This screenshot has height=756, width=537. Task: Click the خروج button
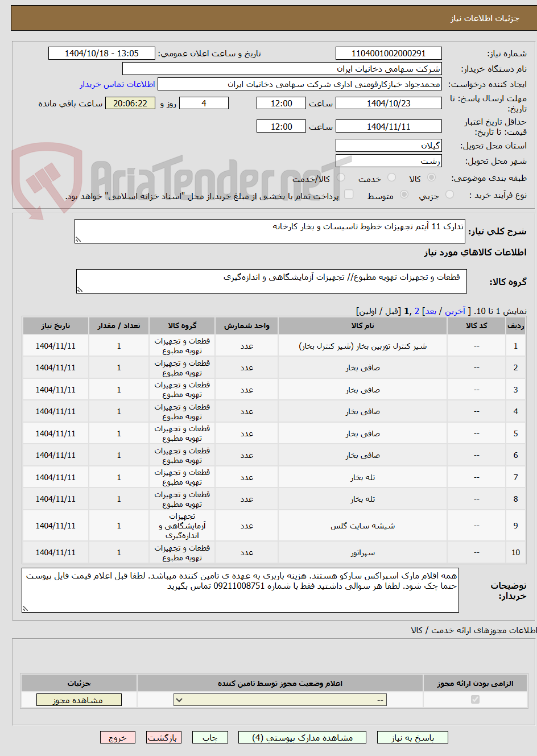pos(118,737)
